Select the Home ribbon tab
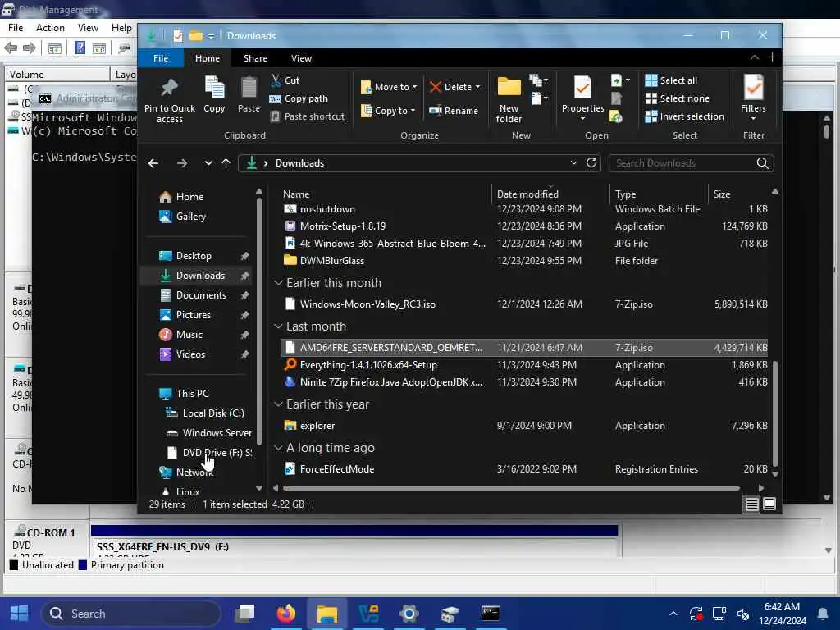The width and height of the screenshot is (840, 630). (x=208, y=58)
